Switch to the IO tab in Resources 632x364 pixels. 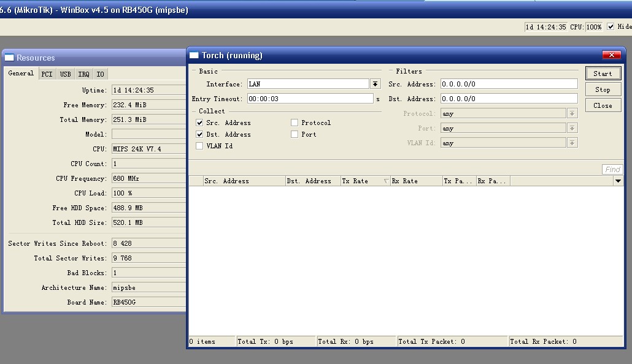[x=101, y=74]
